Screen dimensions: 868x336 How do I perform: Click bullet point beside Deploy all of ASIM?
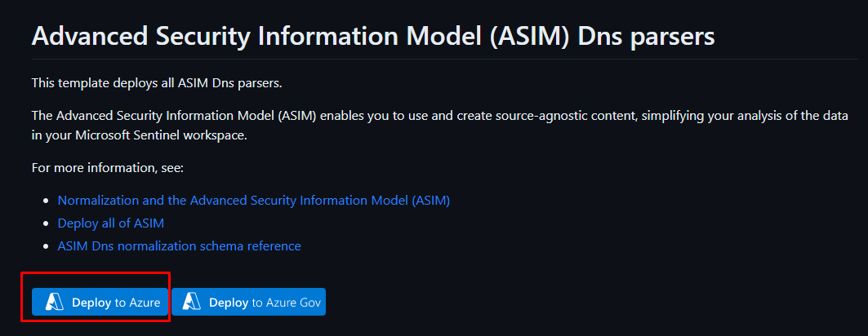coord(45,223)
